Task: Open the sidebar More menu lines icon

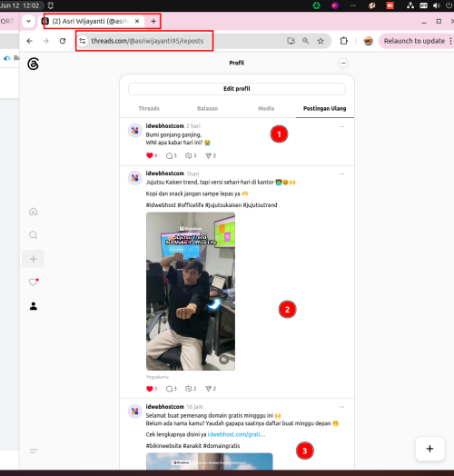Action: click(x=34, y=451)
